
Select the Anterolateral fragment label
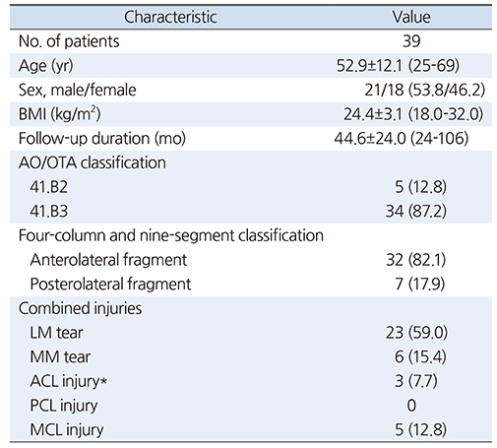[108, 260]
